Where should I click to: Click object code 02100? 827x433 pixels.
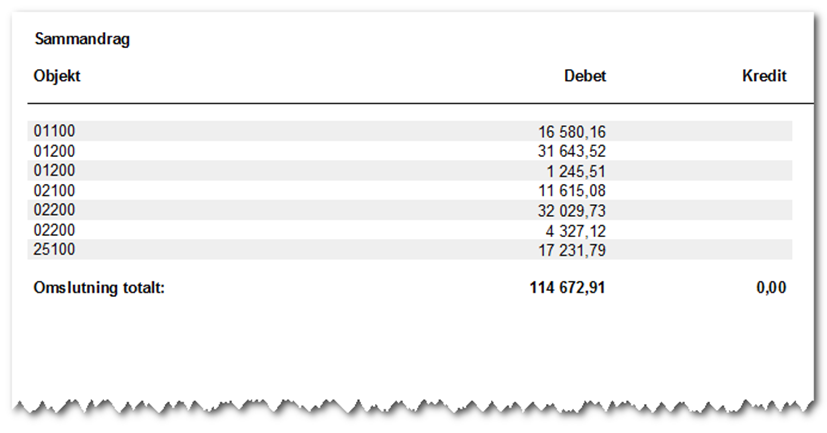[x=54, y=190]
